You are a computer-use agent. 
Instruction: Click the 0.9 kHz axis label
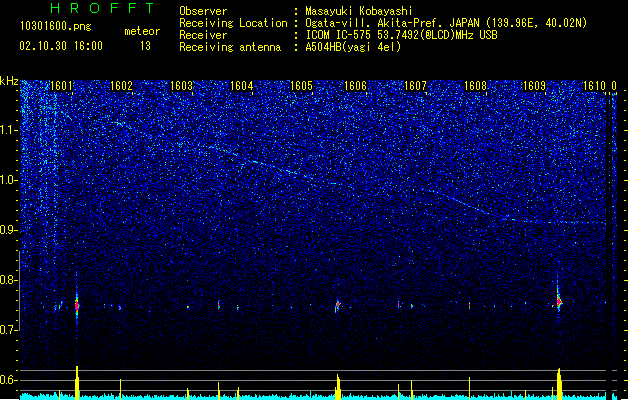coord(9,230)
